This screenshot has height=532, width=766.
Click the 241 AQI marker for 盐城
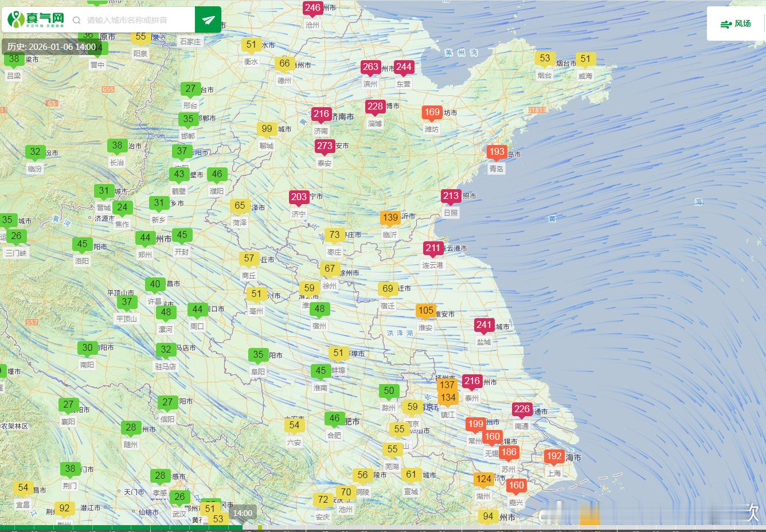[x=484, y=325]
